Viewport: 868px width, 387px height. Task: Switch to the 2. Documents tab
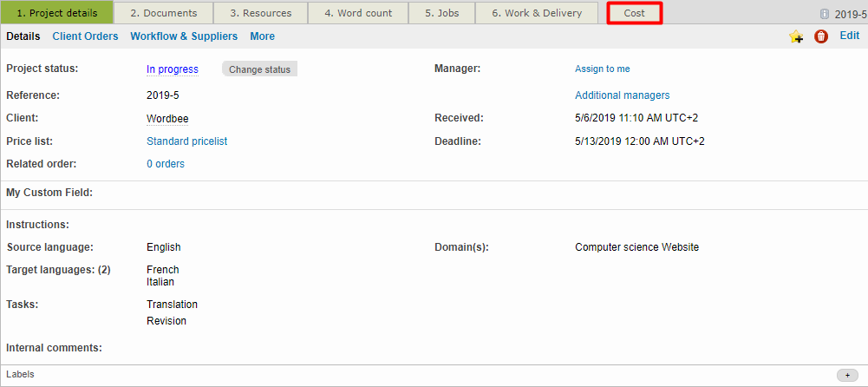point(164,13)
